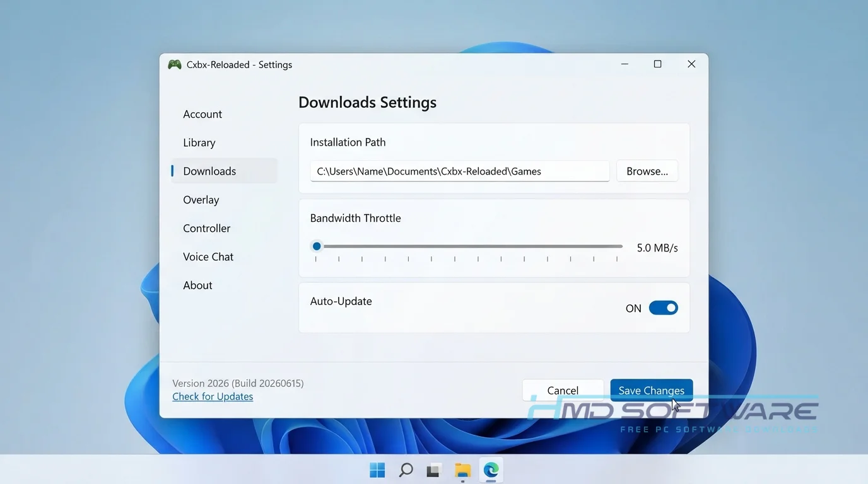Open taskbar Search

pyautogui.click(x=406, y=470)
